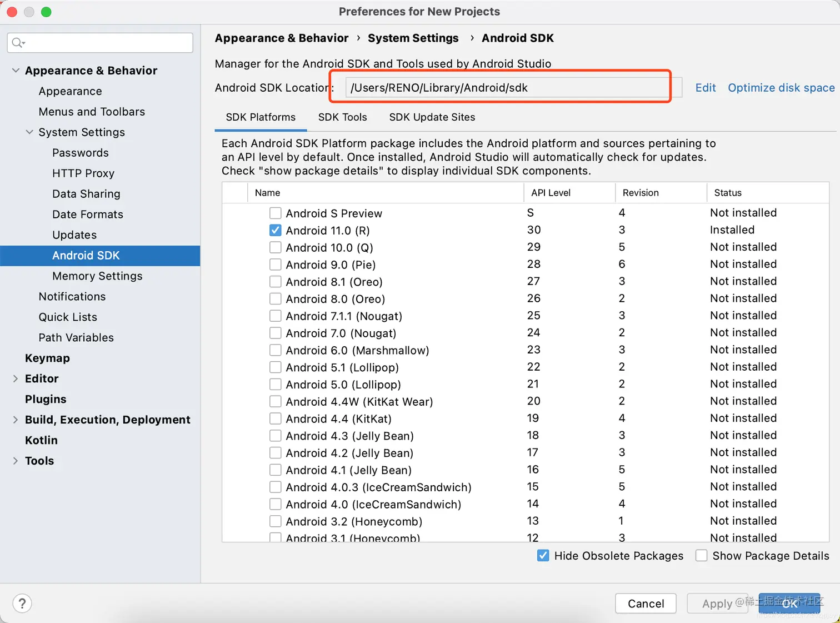Tick the Android 3.2 (Honeycomb) checkbox

tap(275, 521)
